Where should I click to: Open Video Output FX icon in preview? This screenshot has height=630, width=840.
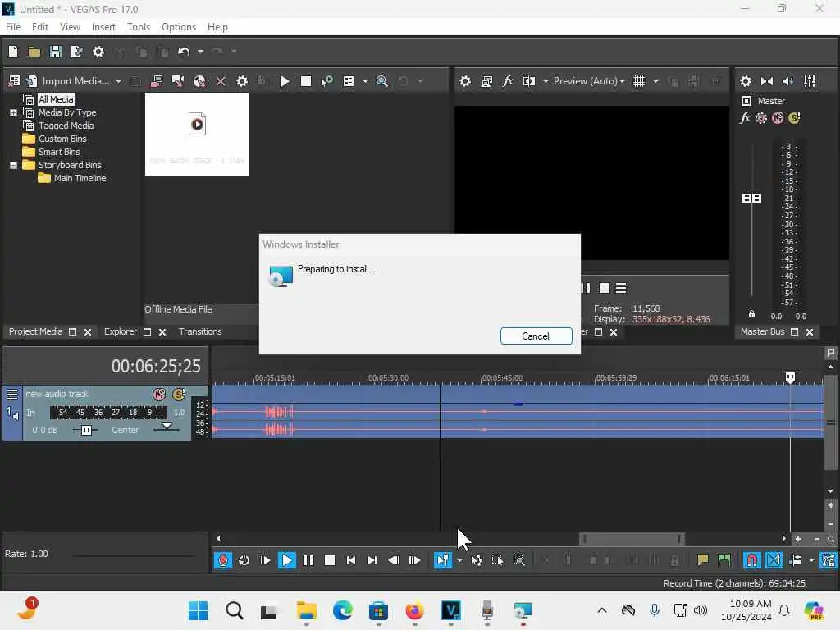(x=507, y=81)
